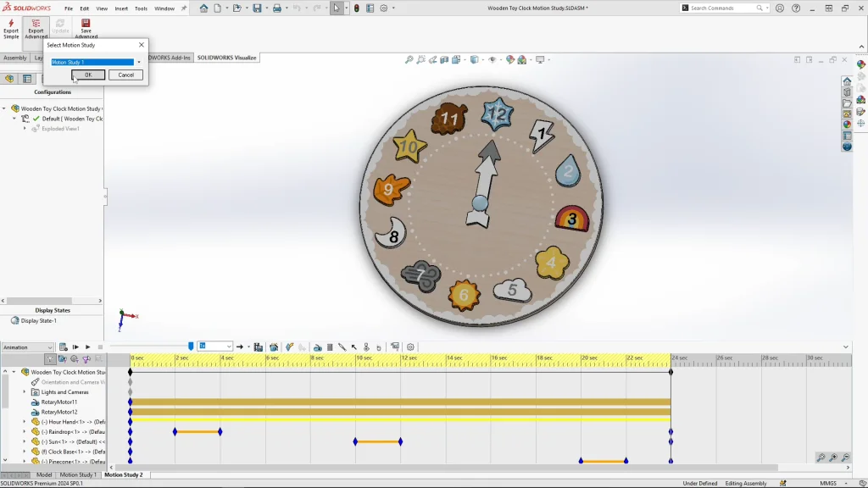Screen dimensions: 868x488
Task: Expand the Lights and Cameras tree item
Action: click(x=25, y=392)
